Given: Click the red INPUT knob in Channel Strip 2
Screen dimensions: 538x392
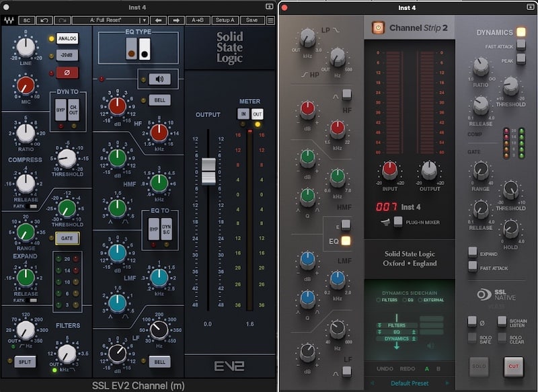Looking at the screenshot, I should 389,169.
